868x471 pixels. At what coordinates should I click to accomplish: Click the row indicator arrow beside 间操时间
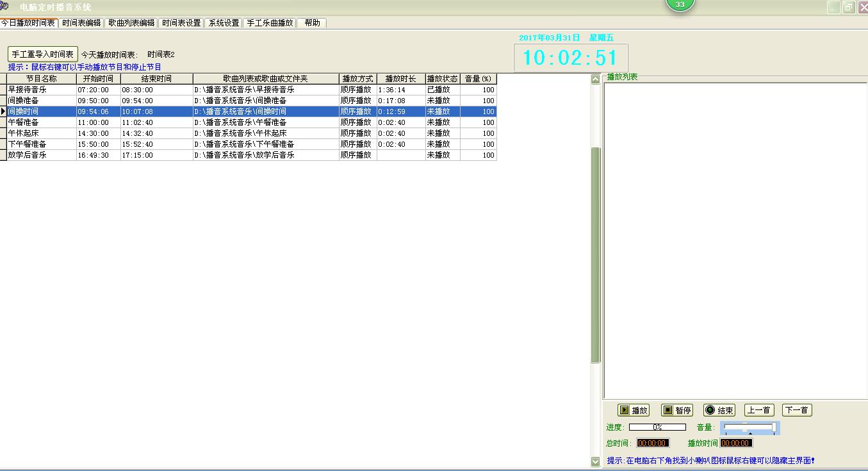tap(3, 112)
